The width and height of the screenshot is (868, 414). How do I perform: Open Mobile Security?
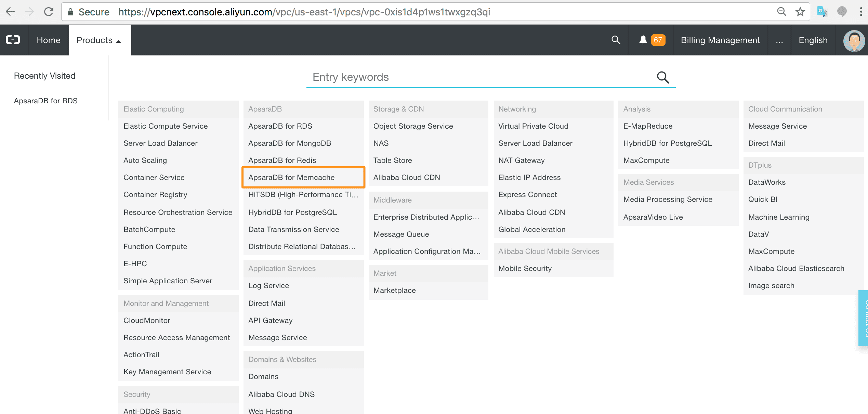pyautogui.click(x=525, y=268)
